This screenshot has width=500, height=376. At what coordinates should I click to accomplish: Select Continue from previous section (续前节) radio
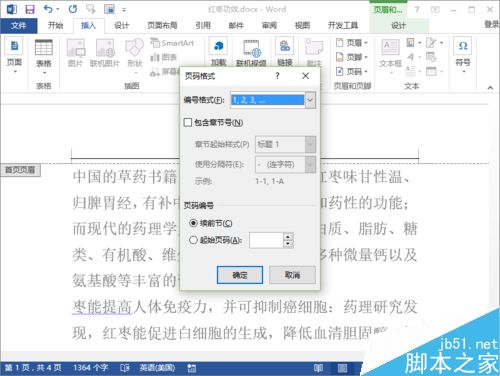pos(193,223)
